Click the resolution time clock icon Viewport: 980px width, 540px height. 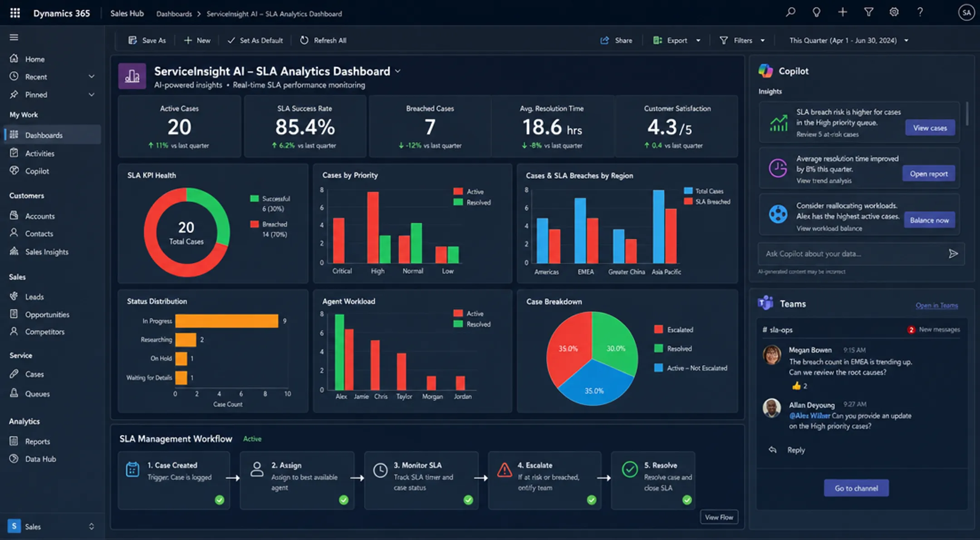coord(778,168)
